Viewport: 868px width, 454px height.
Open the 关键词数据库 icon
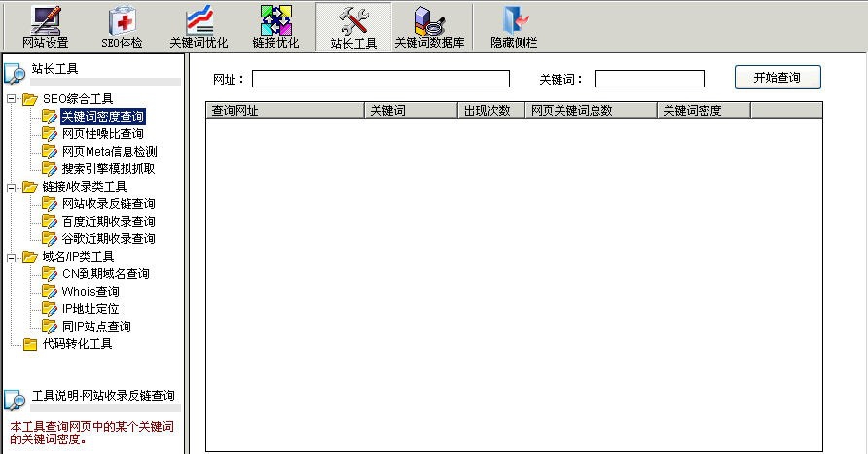coord(429,20)
